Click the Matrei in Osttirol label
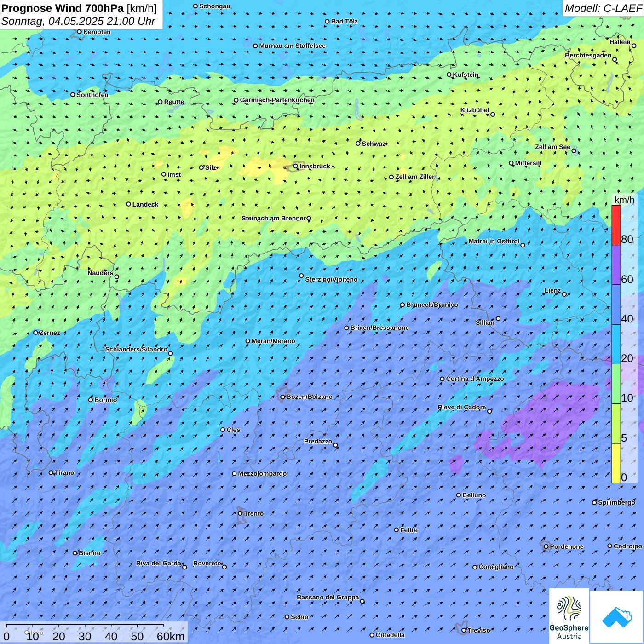 pos(494,241)
